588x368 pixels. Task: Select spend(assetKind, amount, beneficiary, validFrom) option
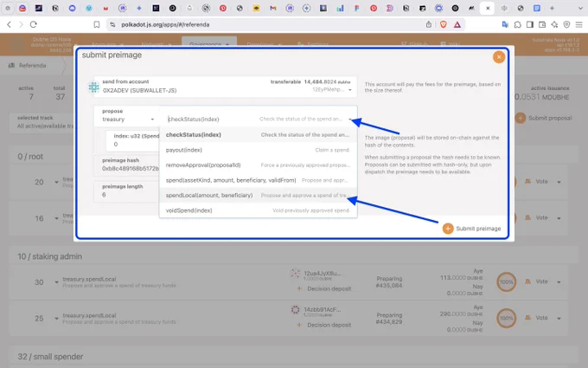[x=258, y=180]
